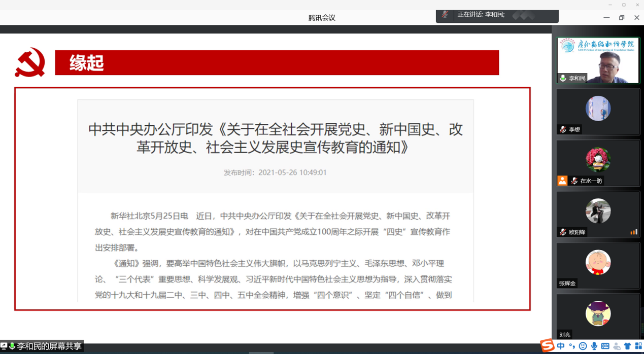Click the orange host icon on 在水一昉

tap(562, 181)
